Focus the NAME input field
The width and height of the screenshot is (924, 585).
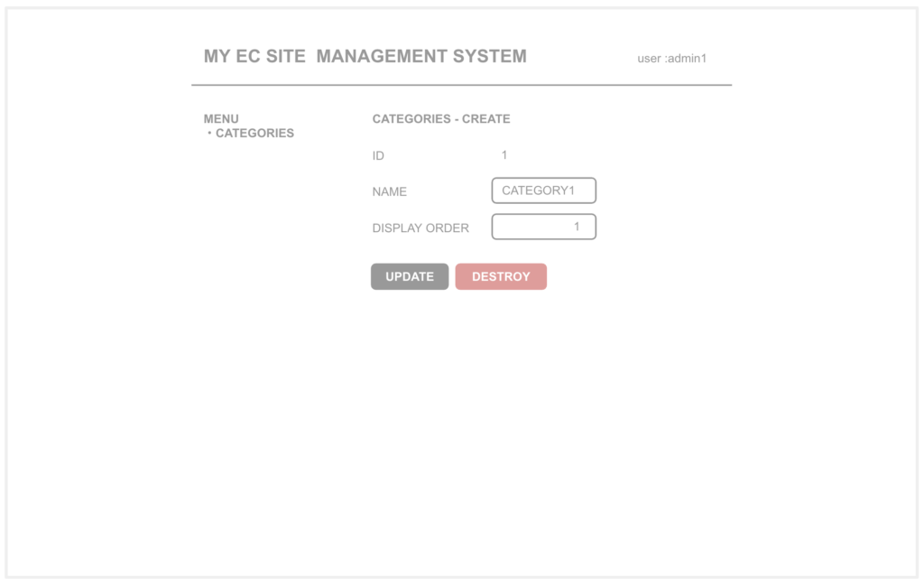click(543, 190)
